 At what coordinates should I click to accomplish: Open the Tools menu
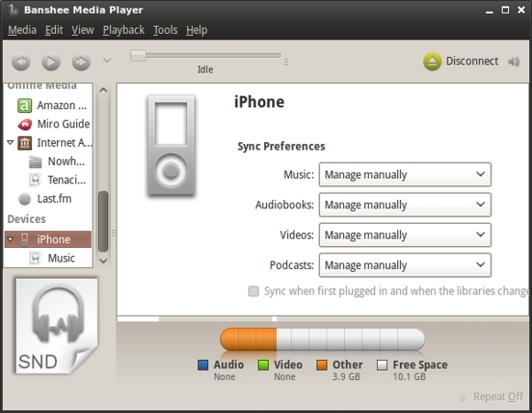tap(165, 30)
